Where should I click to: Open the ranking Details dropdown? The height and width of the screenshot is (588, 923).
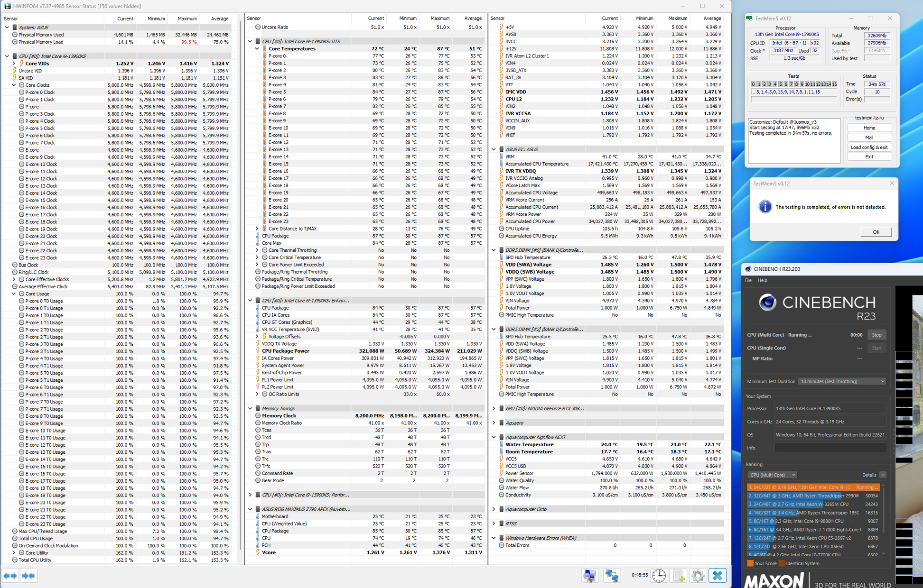click(883, 475)
